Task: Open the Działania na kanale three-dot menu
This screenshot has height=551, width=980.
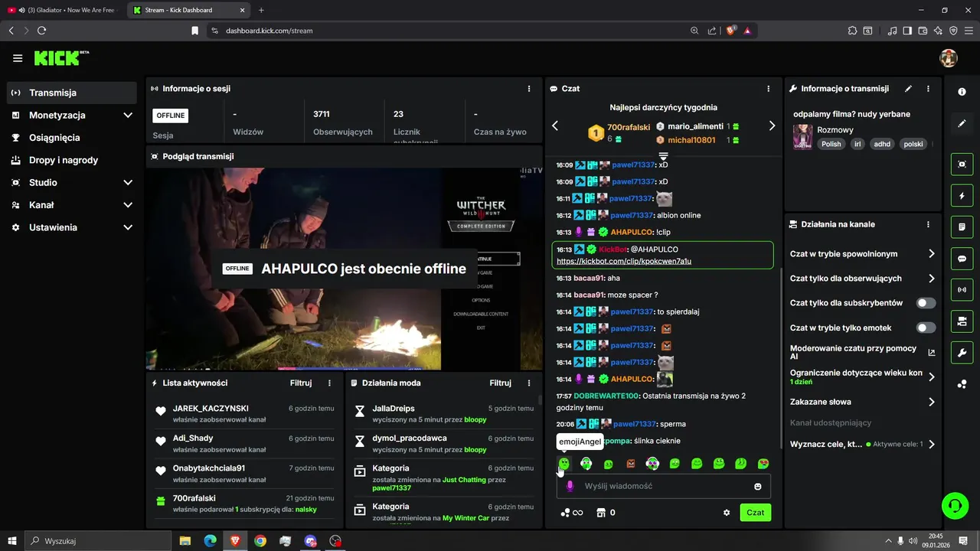Action: 928,225
